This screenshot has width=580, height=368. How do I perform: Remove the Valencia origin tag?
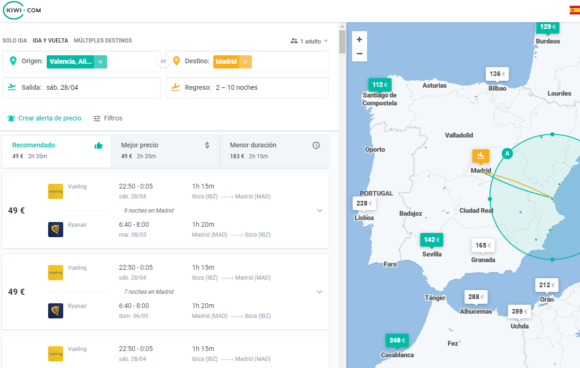(100, 62)
